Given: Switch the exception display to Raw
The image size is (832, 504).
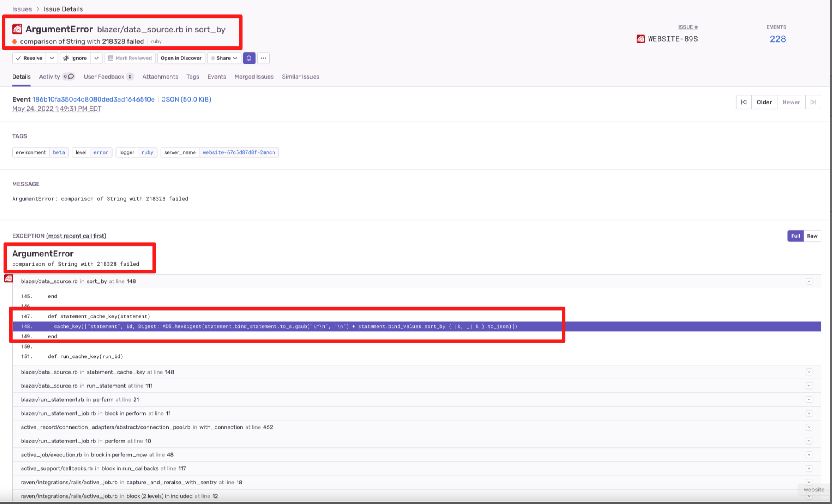Looking at the screenshot, I should (812, 236).
